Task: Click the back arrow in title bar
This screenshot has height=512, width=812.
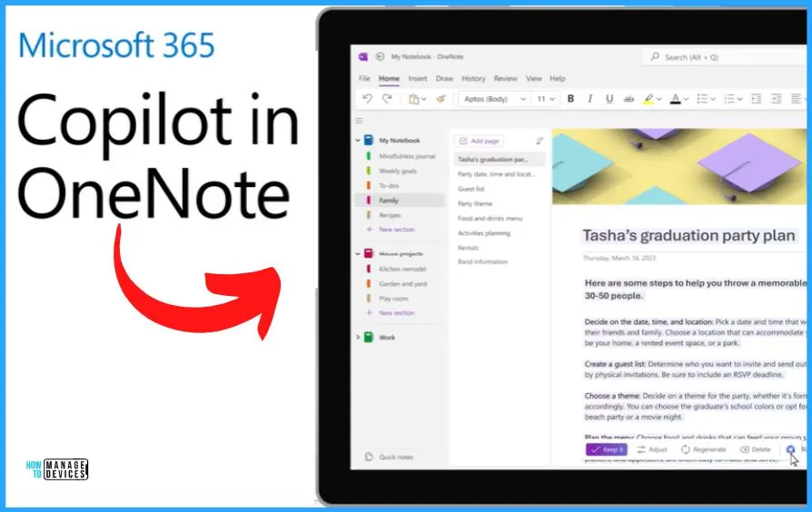Action: 380,56
